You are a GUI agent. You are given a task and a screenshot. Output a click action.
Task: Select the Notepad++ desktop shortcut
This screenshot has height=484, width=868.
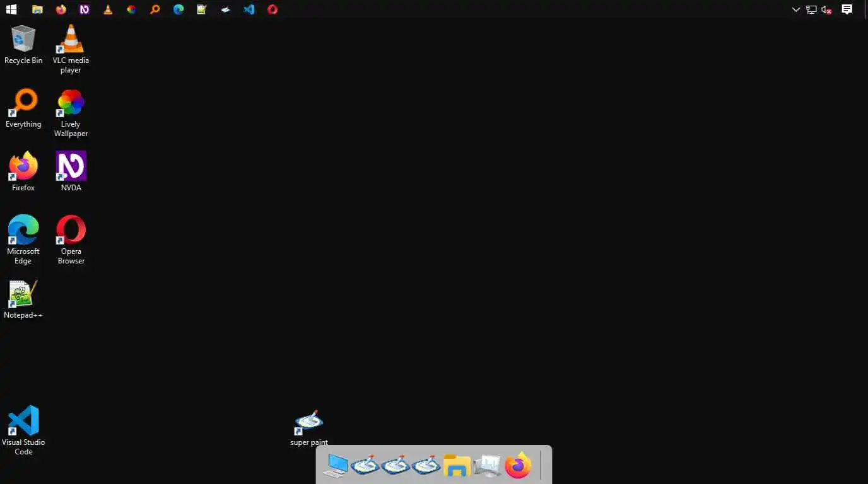click(23, 299)
